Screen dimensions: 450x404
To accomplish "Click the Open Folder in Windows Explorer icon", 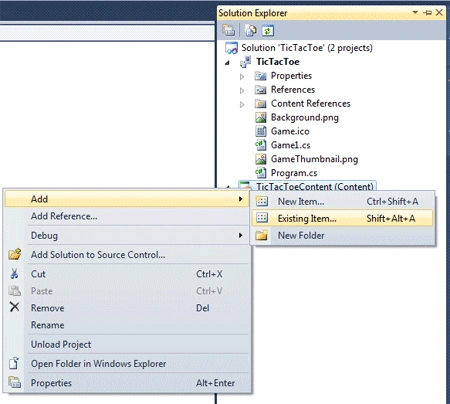I will click(14, 363).
